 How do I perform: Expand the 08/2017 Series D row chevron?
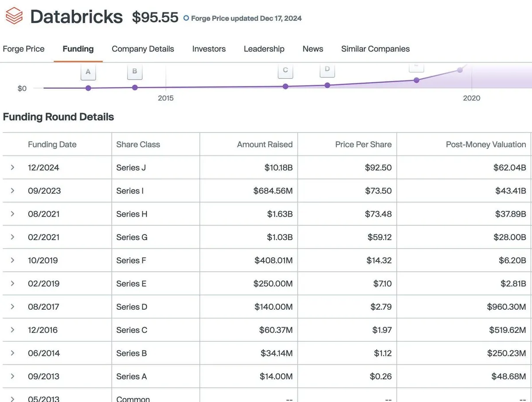[x=12, y=307]
